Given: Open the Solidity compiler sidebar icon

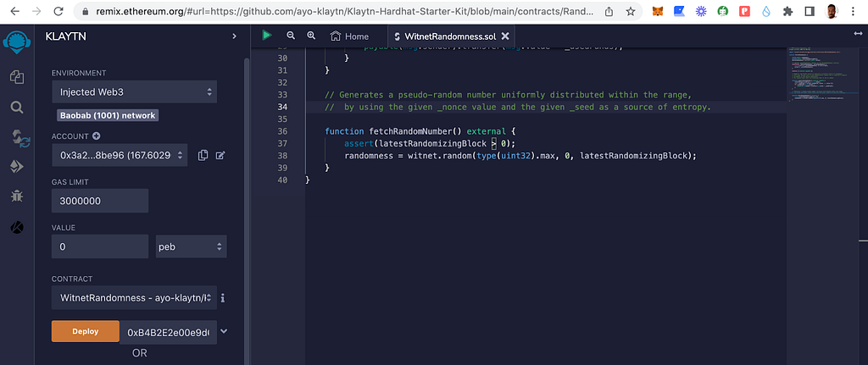Looking at the screenshot, I should tap(19, 138).
